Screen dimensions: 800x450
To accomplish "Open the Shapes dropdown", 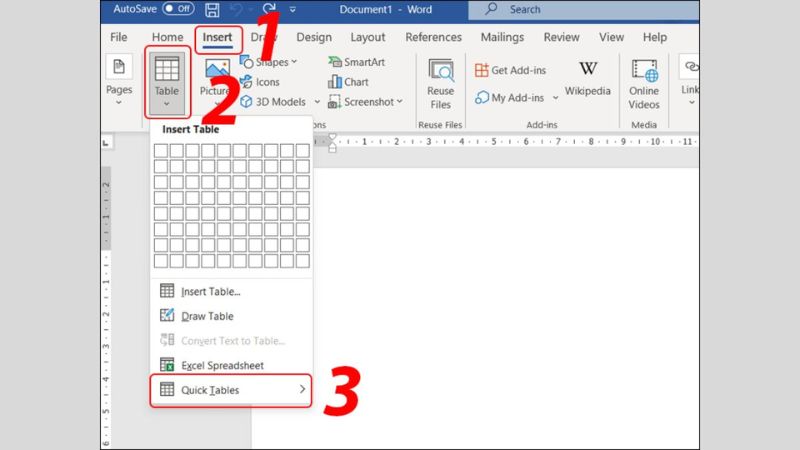I will [270, 62].
